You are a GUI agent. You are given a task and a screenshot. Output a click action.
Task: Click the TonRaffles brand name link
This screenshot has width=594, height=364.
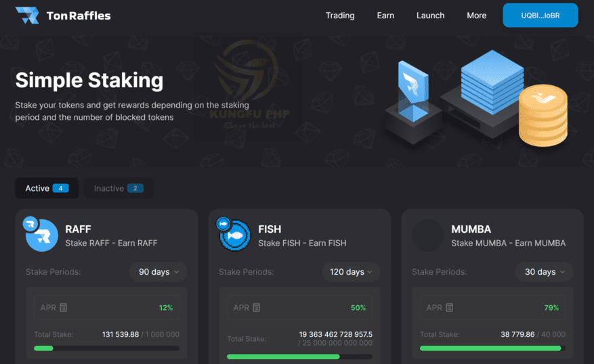(x=79, y=16)
